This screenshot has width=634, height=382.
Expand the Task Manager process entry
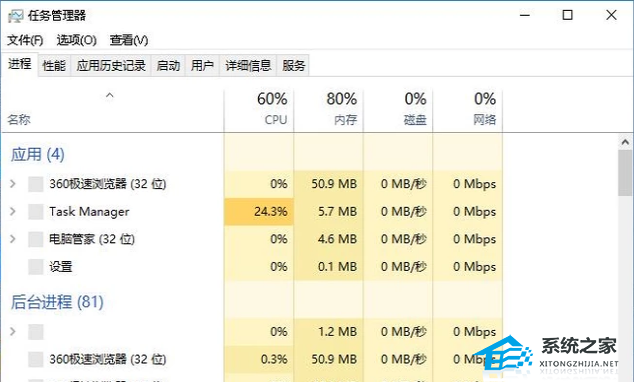[13, 211]
